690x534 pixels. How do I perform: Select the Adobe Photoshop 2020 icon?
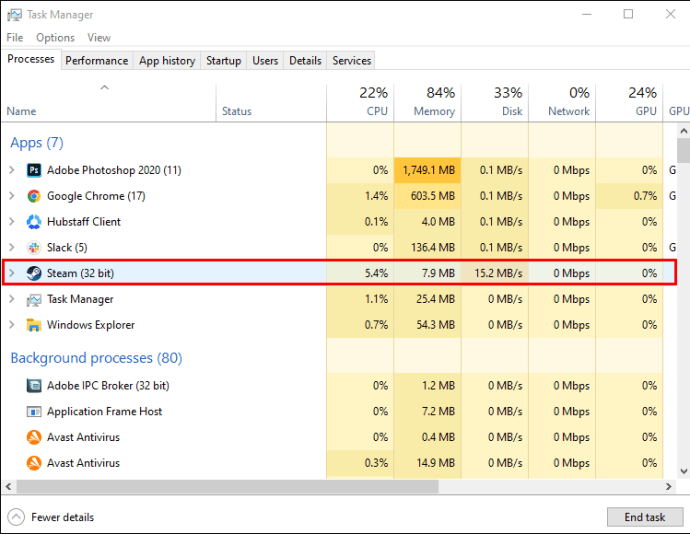coord(34,170)
